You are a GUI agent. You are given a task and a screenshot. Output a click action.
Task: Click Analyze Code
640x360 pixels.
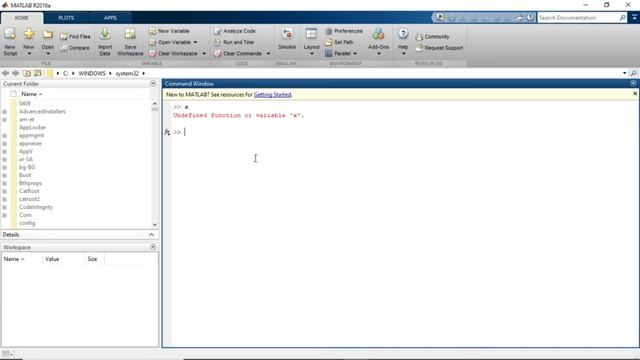coord(235,31)
